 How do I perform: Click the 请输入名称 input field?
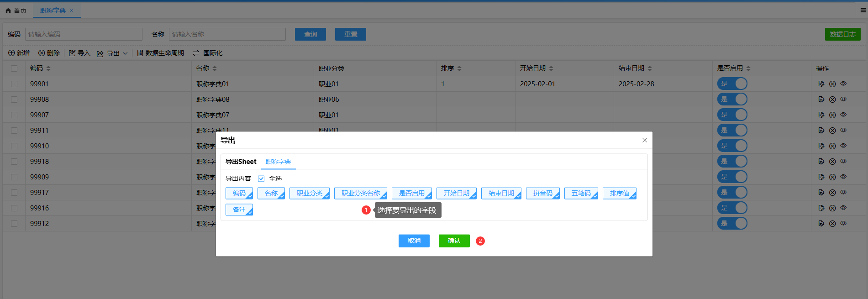coord(227,34)
